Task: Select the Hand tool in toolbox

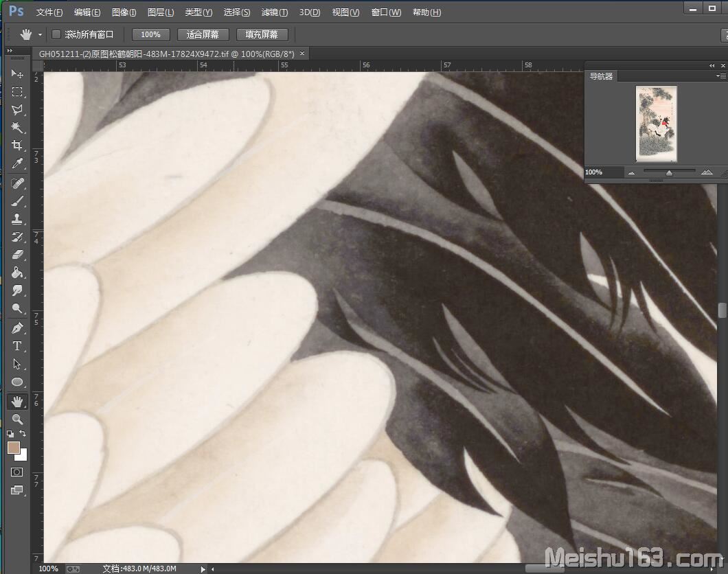Action: click(17, 402)
